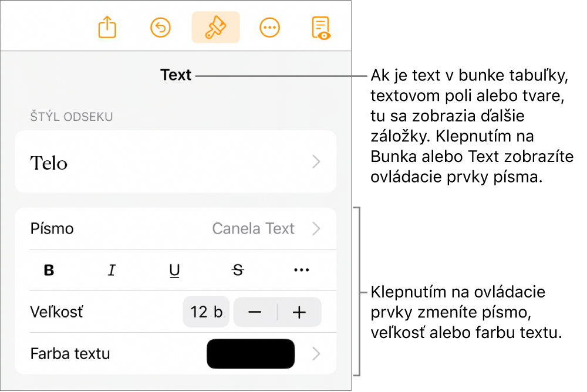
Task: Increase font size with plus button
Action: (299, 312)
